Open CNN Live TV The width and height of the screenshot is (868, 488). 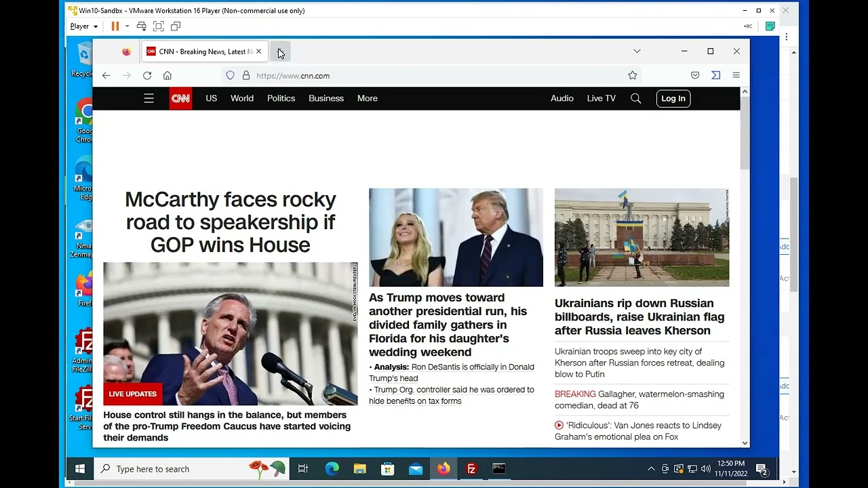[601, 98]
